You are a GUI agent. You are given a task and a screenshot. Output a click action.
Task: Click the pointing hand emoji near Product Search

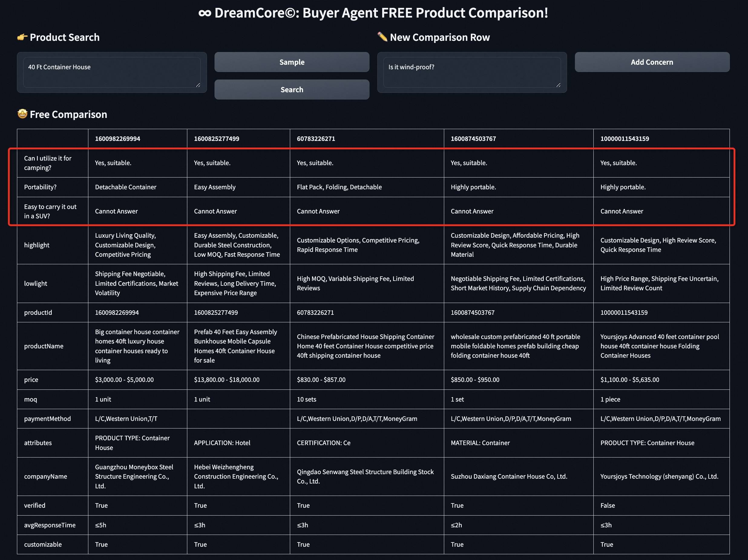tap(22, 37)
